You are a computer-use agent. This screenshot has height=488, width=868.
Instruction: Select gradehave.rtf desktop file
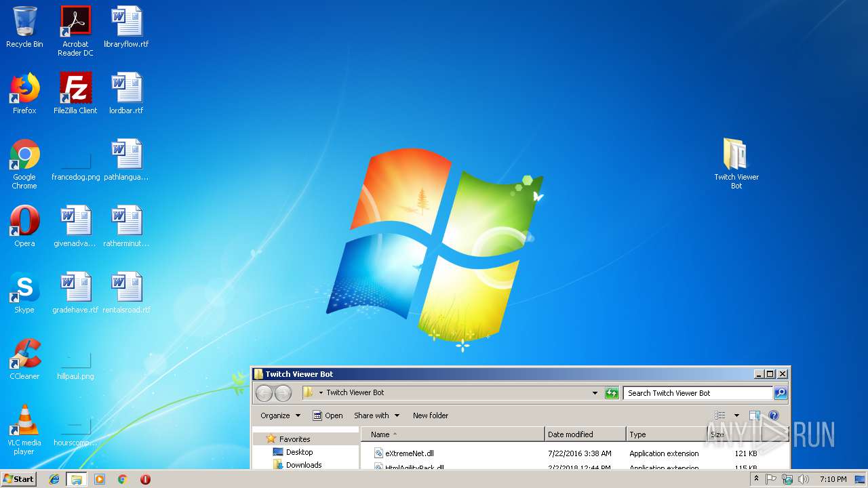point(75,293)
